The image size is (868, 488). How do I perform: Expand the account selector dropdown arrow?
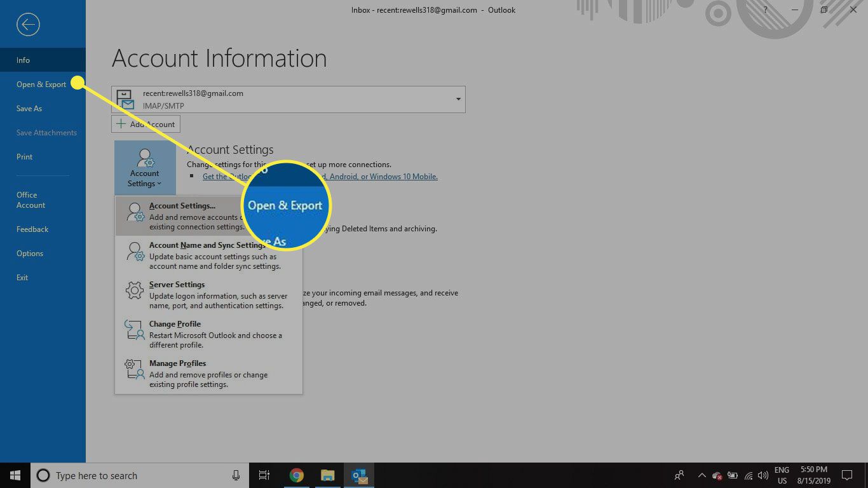click(458, 100)
